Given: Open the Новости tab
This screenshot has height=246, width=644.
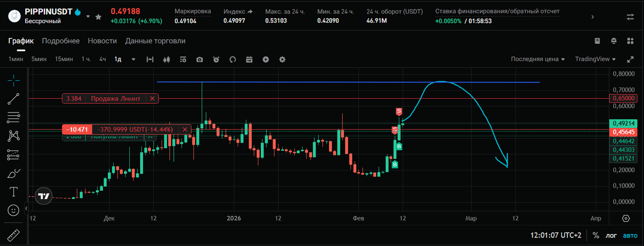Looking at the screenshot, I should [103, 41].
